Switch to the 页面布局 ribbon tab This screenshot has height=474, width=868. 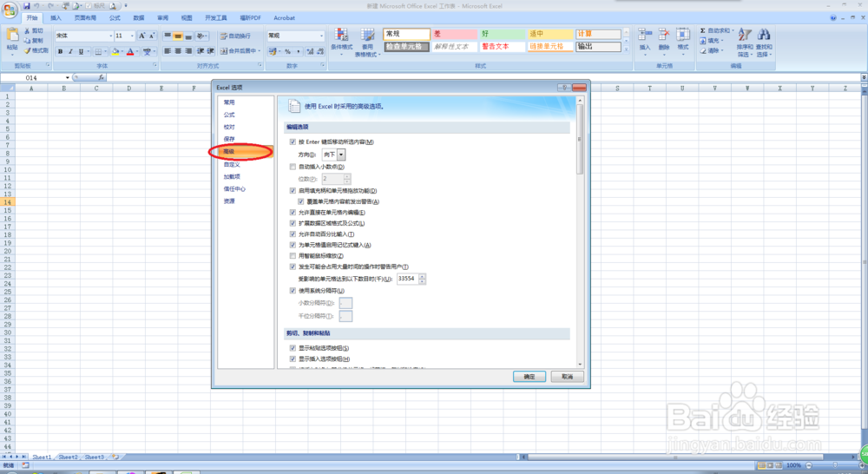[85, 17]
